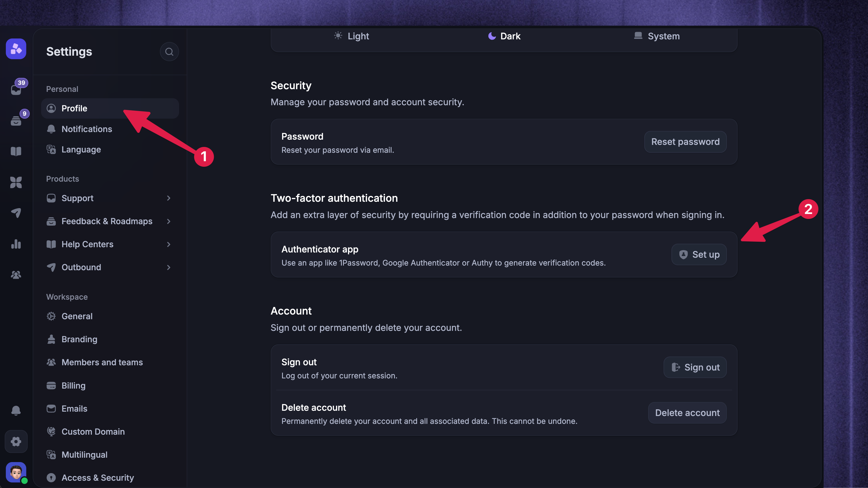Open the help center book icon in left rail
The width and height of the screenshot is (868, 488).
(x=16, y=151)
